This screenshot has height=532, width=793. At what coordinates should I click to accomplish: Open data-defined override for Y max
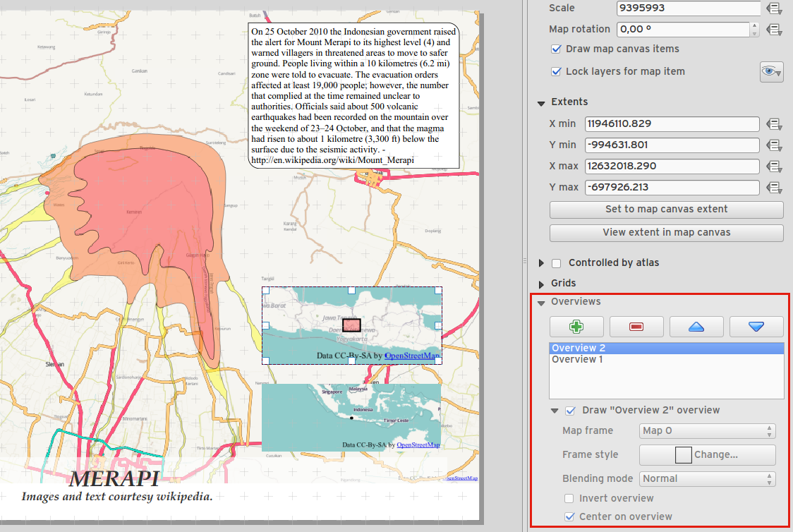(774, 188)
